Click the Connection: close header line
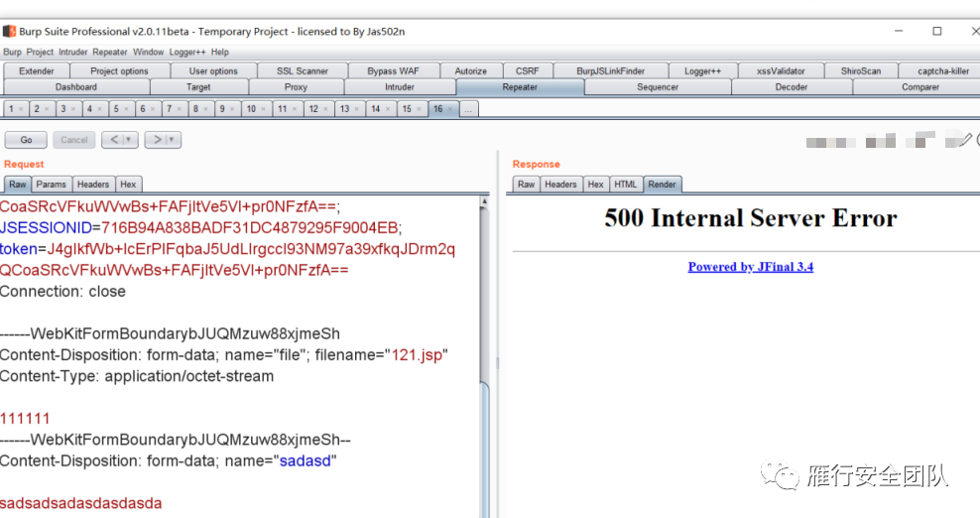This screenshot has width=980, height=518. tap(62, 292)
